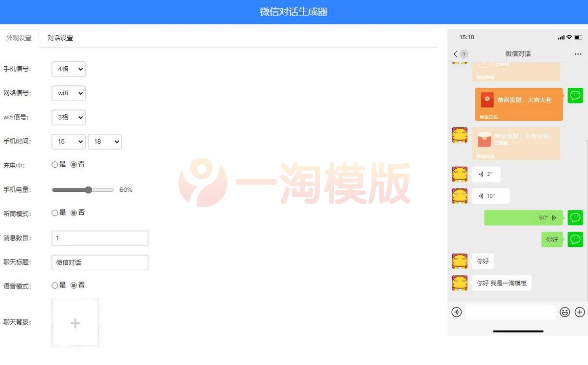Click the voice input icon in chat bar
Viewport: 588px width, 365px height.
[x=457, y=312]
